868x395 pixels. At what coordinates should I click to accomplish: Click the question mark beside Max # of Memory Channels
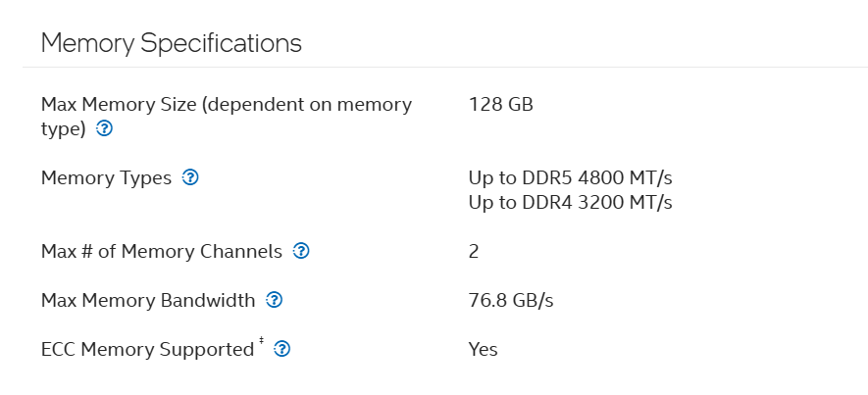pyautogui.click(x=301, y=251)
